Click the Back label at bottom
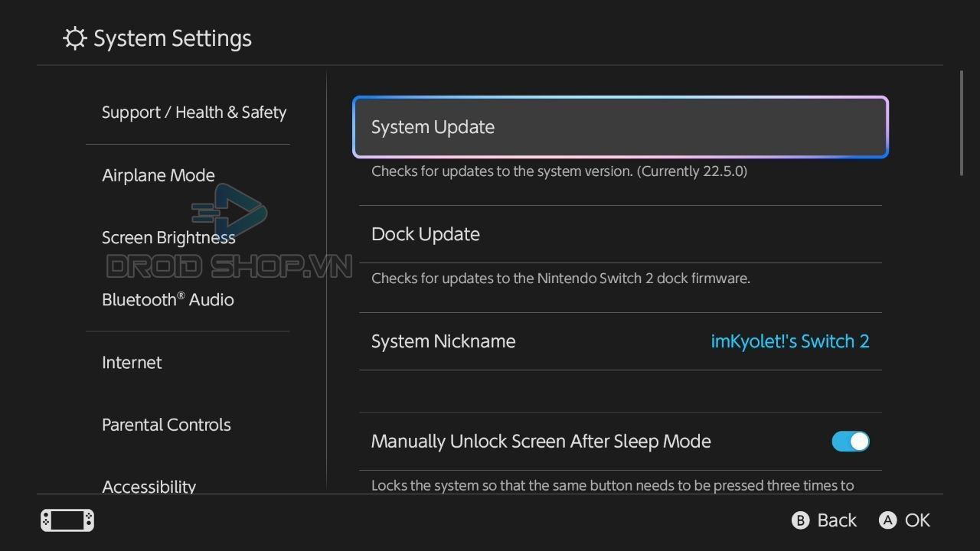 (837, 520)
